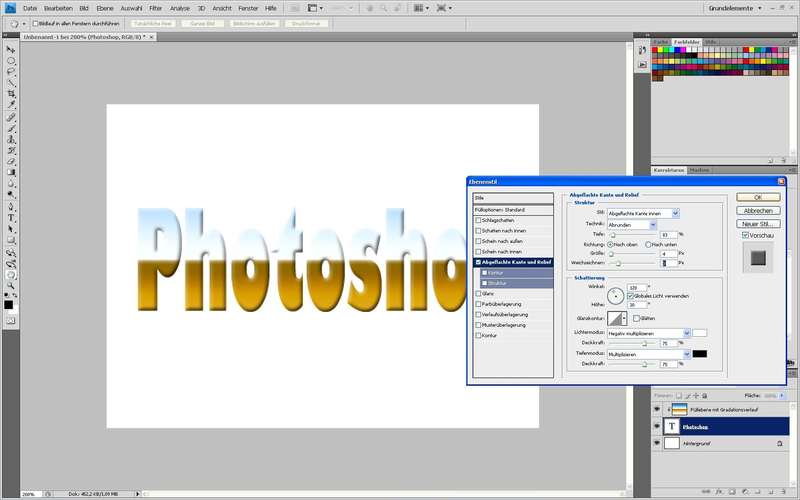Hide the Hintergrund layer via eye icon
Image resolution: width=800 pixels, height=500 pixels.
click(x=657, y=442)
